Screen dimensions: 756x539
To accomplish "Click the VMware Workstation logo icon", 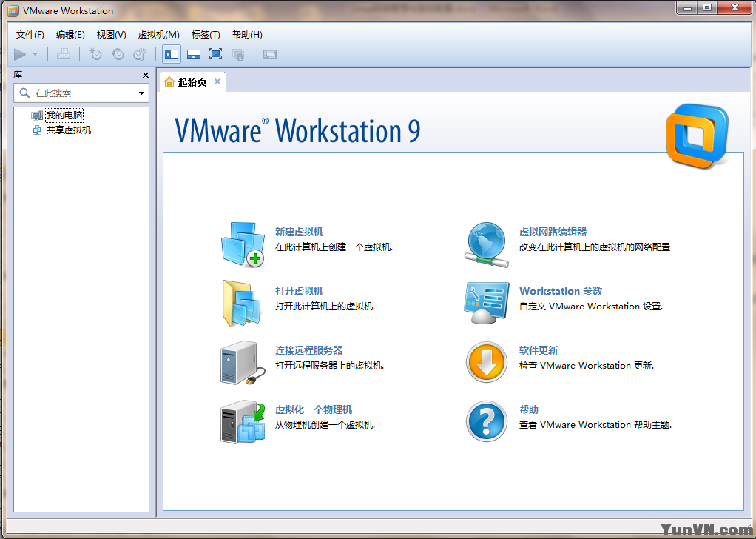I will coord(697,136).
